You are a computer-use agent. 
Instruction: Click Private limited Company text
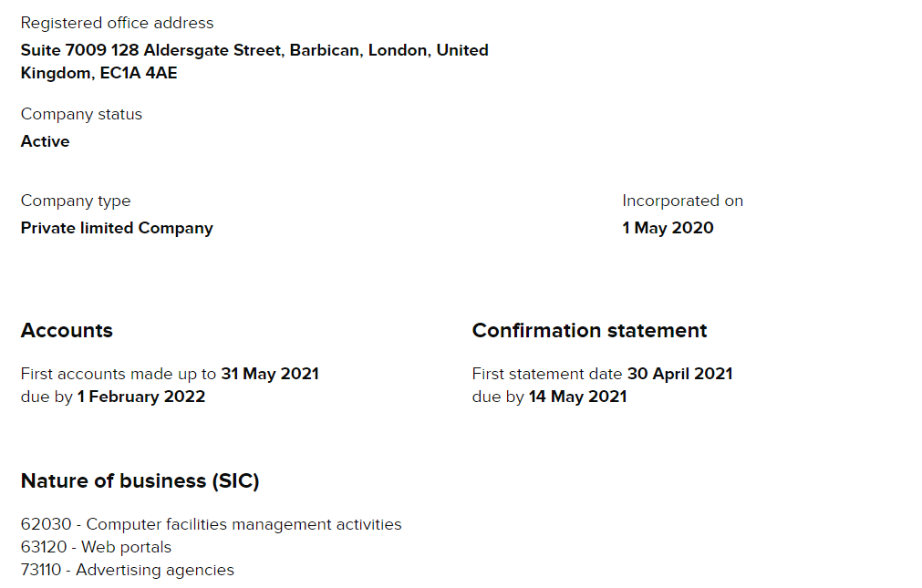pos(117,228)
